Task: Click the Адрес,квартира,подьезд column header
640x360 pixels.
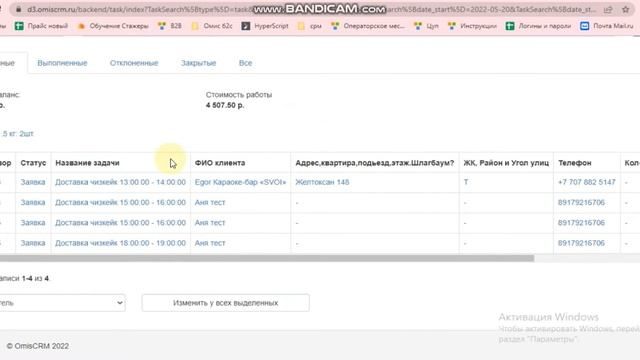Action: [374, 162]
